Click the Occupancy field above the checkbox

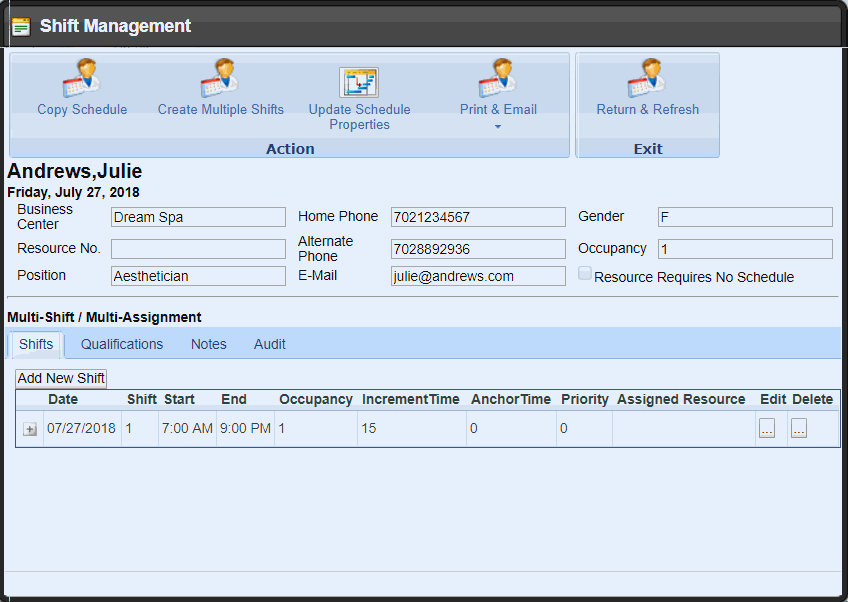745,249
